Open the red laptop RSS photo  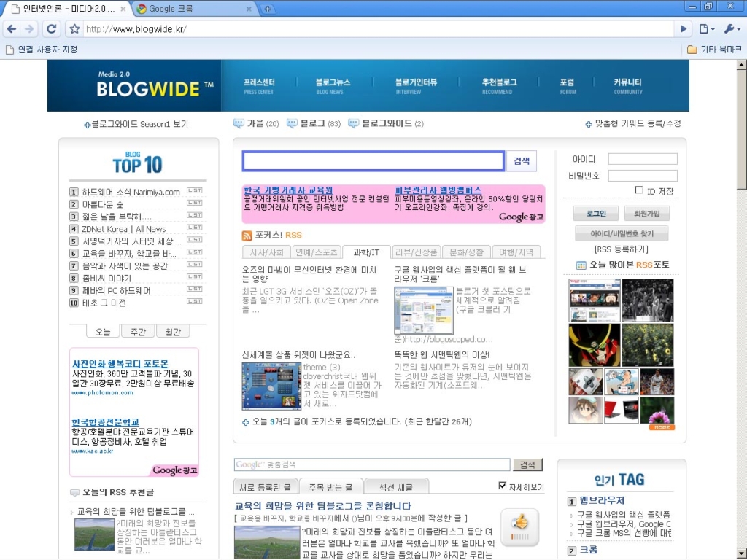[x=622, y=410]
